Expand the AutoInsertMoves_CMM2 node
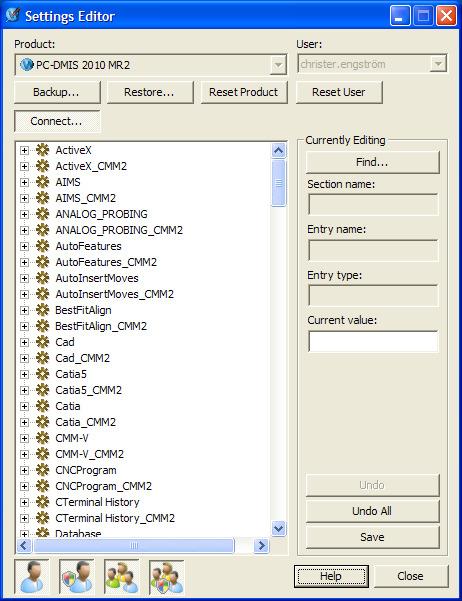The height and width of the screenshot is (601, 462). 25,294
